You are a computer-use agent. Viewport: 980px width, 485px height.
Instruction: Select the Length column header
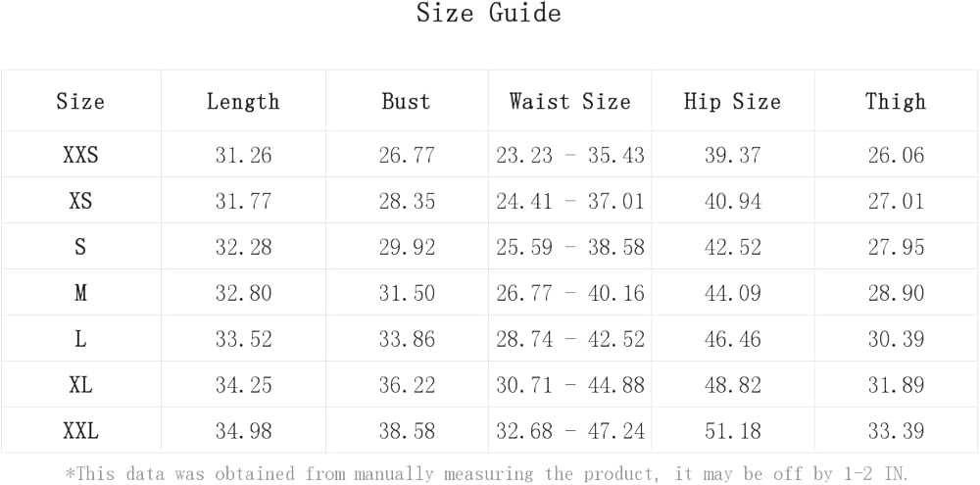[243, 101]
